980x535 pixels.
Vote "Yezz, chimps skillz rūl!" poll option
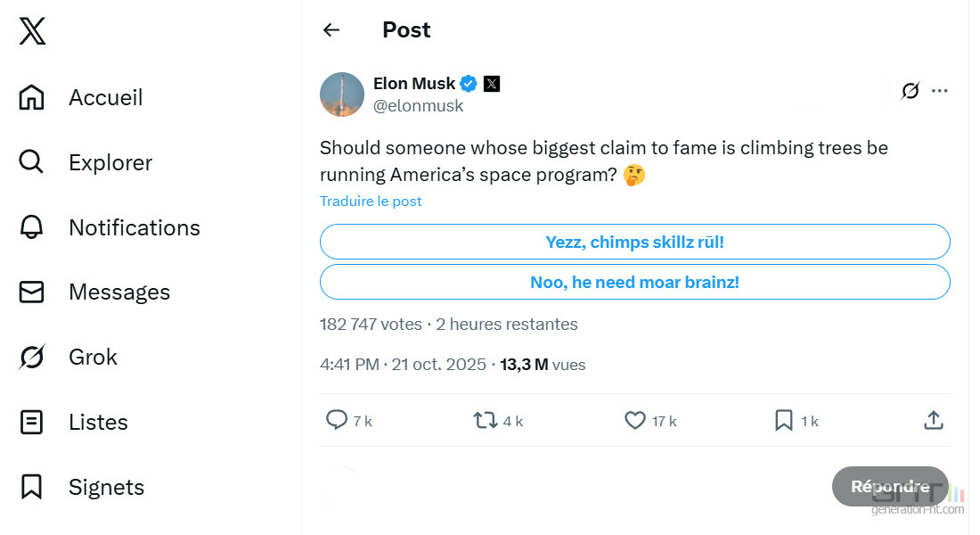point(634,242)
